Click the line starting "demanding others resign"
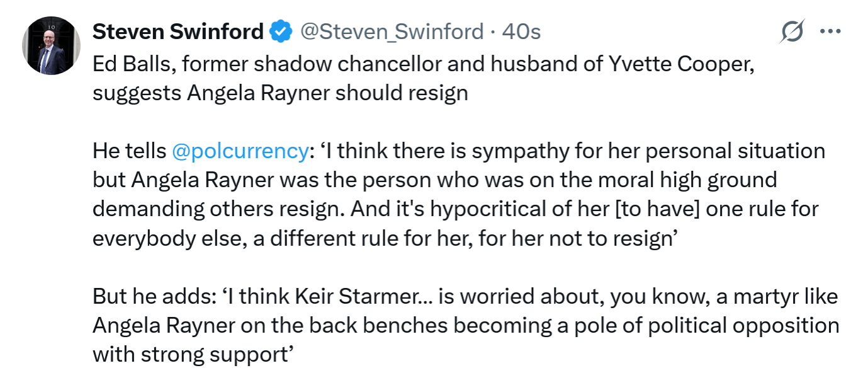 click(455, 209)
